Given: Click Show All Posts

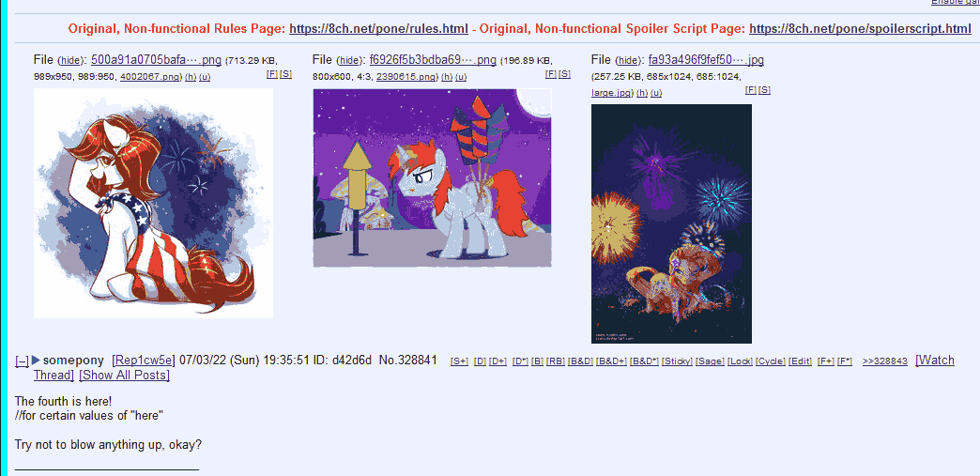Looking at the screenshot, I should [x=124, y=376].
